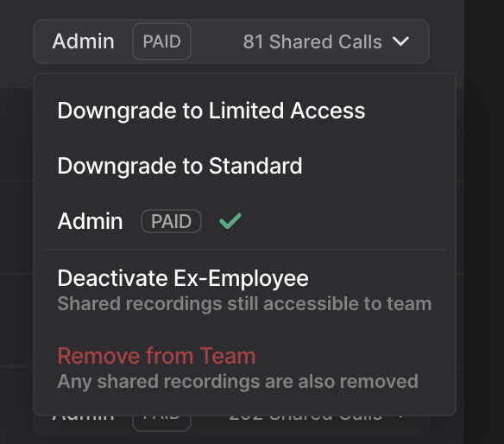The image size is (504, 444).
Task: Click the blank space between PAID badge and 81 Shared Calls
Action: coord(217,41)
